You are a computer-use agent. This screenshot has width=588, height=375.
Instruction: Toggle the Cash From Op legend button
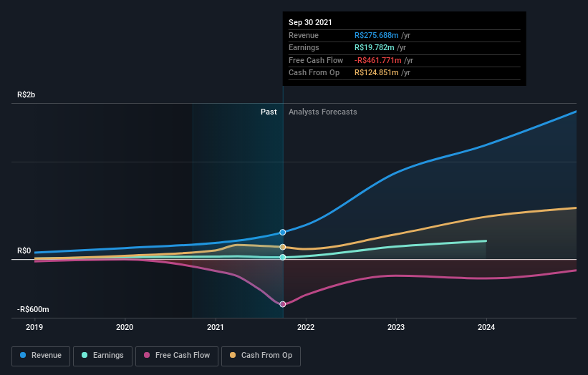(x=261, y=356)
